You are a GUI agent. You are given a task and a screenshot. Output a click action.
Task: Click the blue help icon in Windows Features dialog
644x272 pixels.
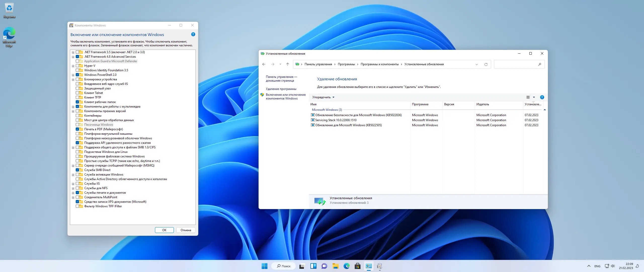pos(193,35)
